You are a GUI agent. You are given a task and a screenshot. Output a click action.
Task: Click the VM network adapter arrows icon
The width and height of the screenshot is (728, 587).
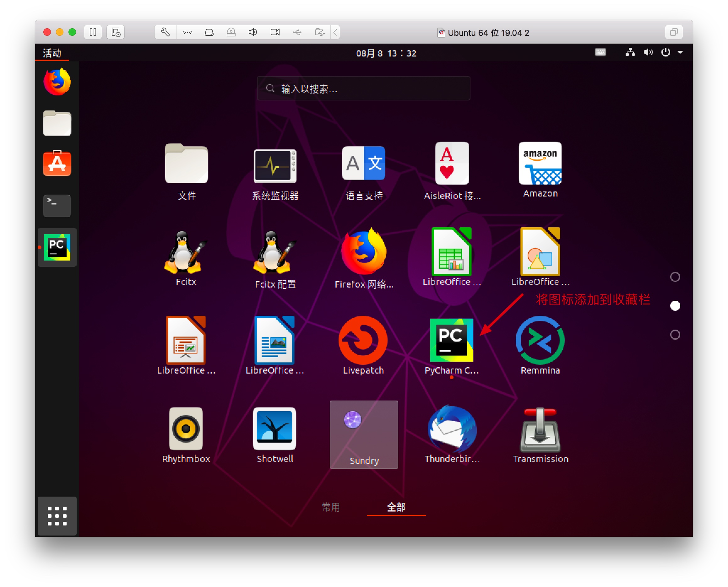point(187,32)
